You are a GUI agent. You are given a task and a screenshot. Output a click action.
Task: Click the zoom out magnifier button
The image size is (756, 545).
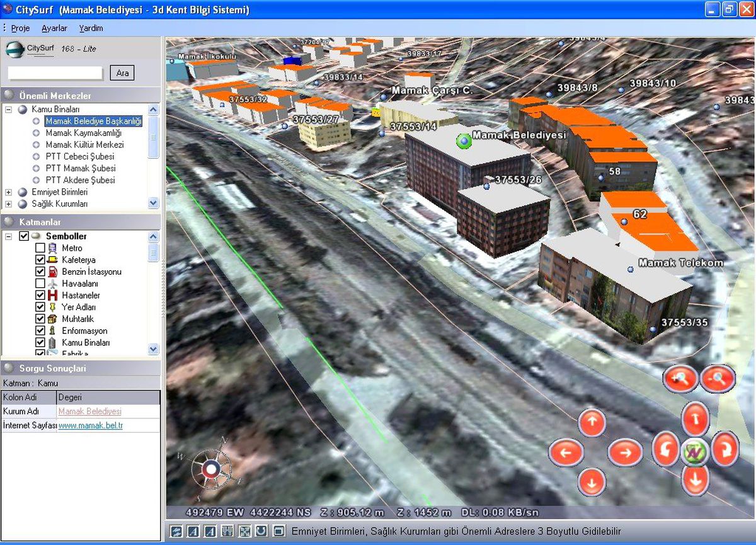[x=718, y=379]
